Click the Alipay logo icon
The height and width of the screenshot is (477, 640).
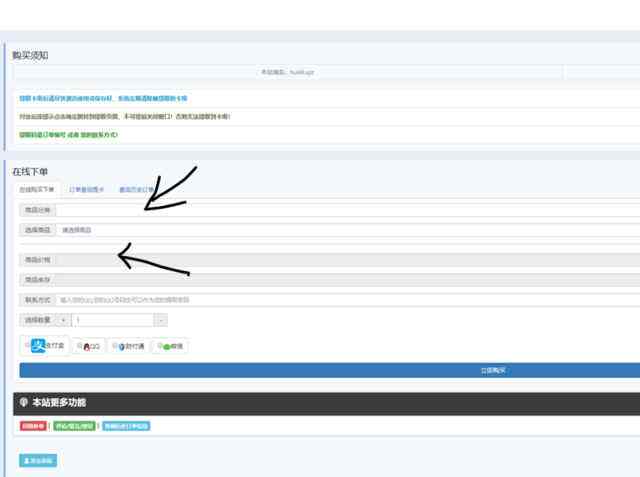point(38,346)
